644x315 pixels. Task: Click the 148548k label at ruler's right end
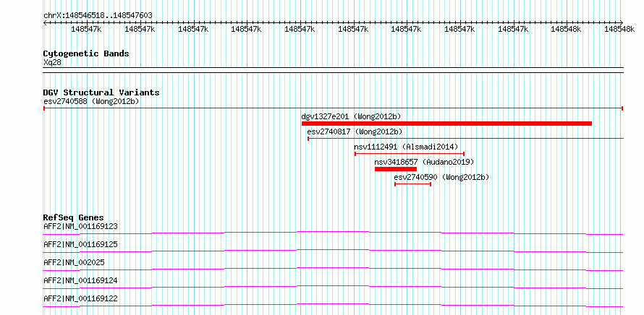pos(619,29)
